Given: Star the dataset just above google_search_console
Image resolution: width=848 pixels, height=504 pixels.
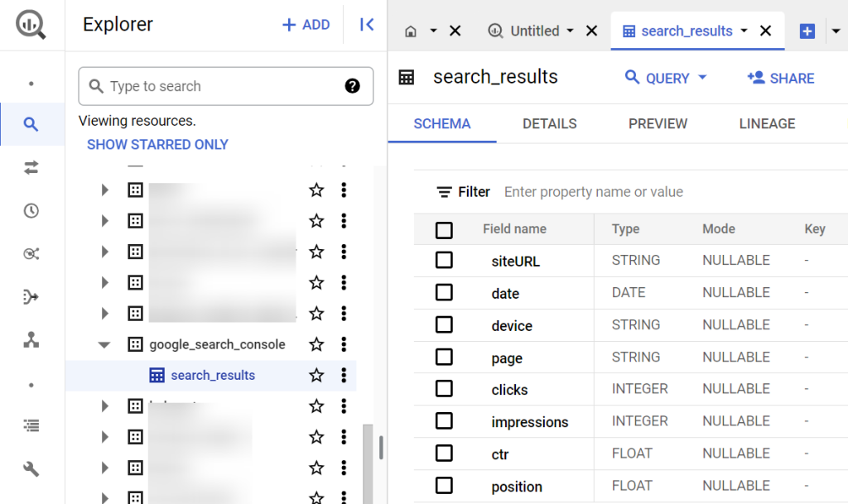Looking at the screenshot, I should 316,314.
